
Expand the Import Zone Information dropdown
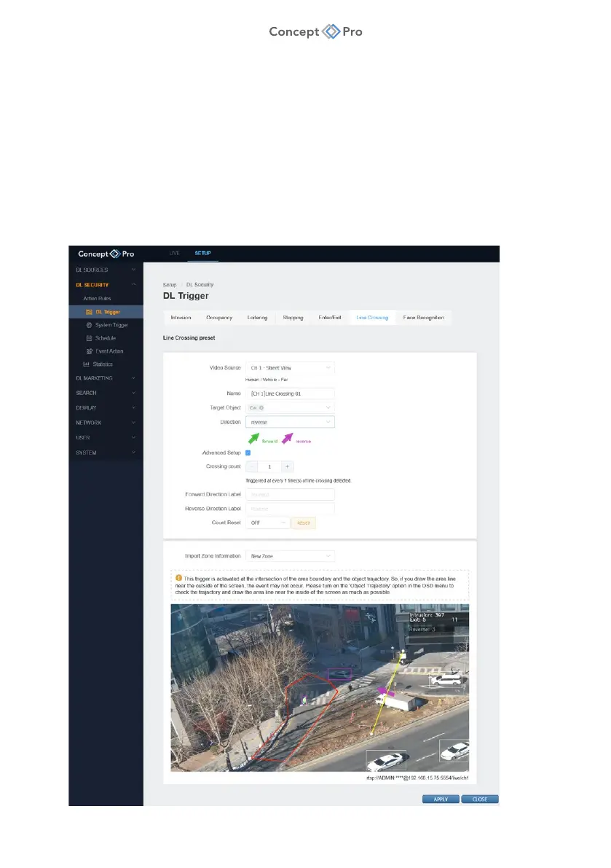pyautogui.click(x=289, y=556)
